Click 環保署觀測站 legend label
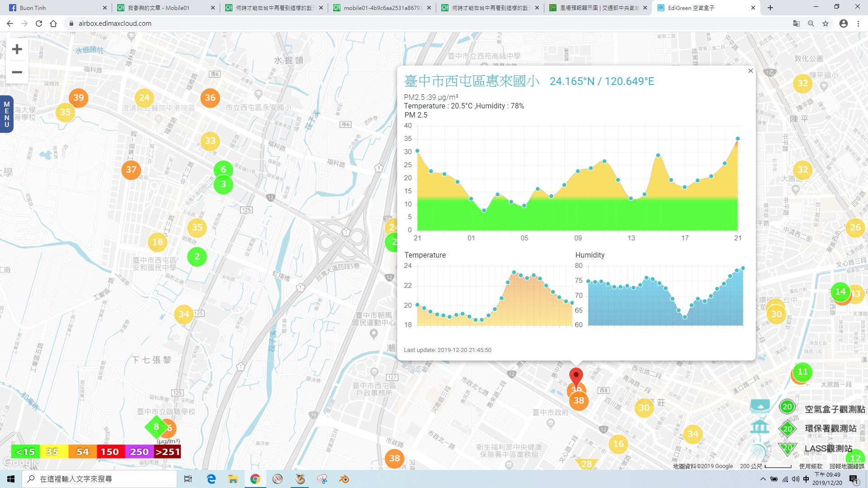Screen dimensions: 868x488 [x=830, y=429]
